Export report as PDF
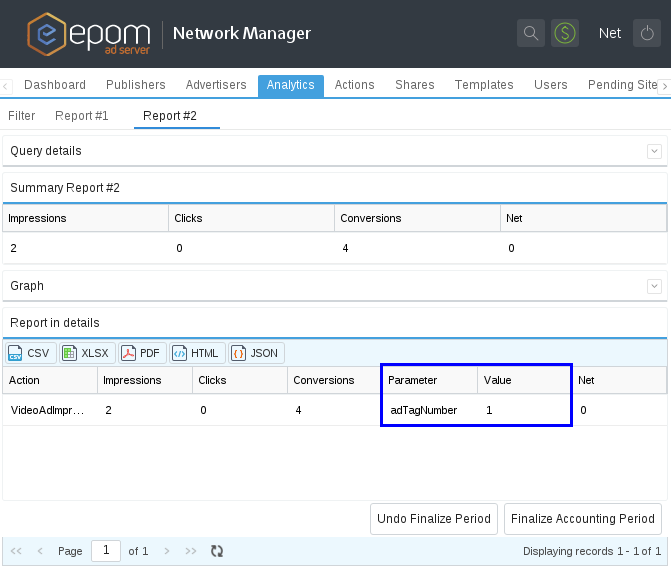671x569 pixels. [142, 353]
